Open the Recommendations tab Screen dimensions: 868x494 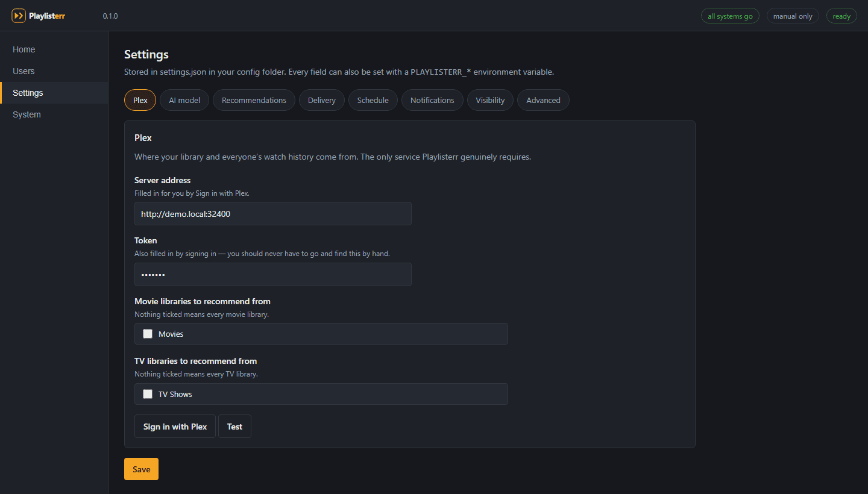pyautogui.click(x=254, y=100)
